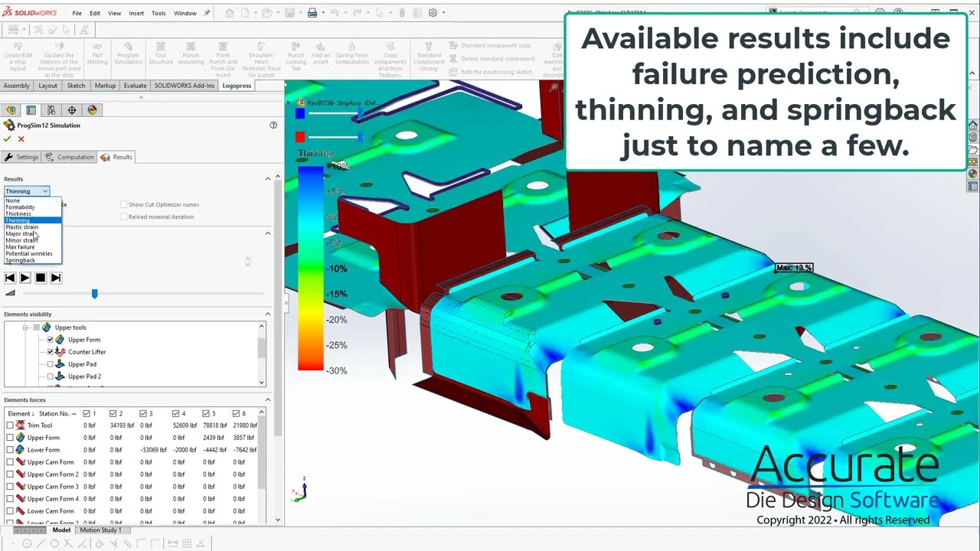Click the blue color square in legend
The width and height of the screenshot is (980, 551).
pos(300,113)
